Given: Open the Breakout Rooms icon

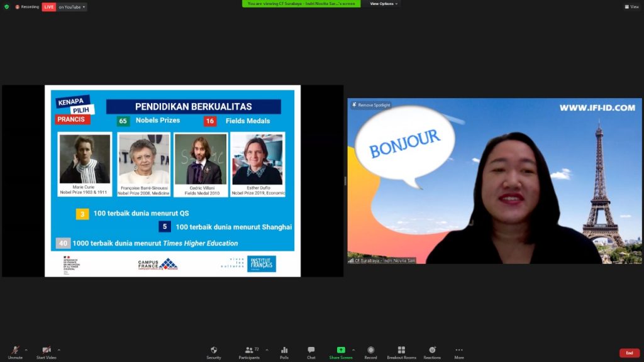Looking at the screenshot, I should [401, 351].
